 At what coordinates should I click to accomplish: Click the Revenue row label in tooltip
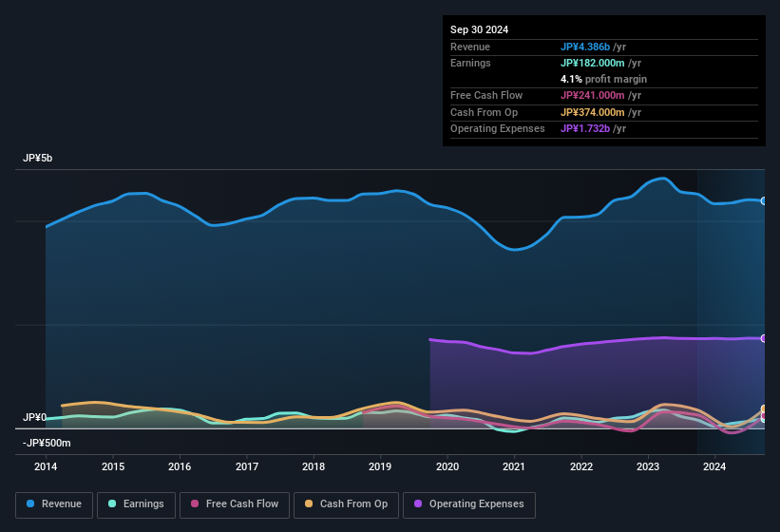coord(470,47)
